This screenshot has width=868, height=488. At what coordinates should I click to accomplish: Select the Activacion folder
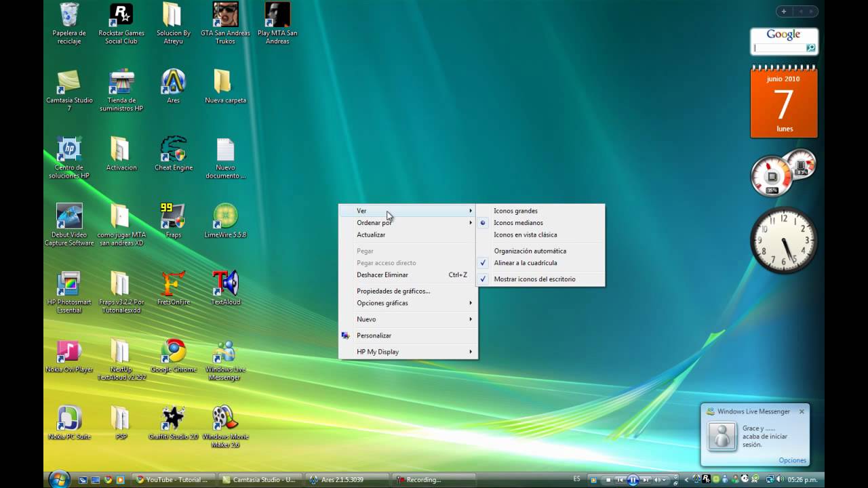click(121, 153)
